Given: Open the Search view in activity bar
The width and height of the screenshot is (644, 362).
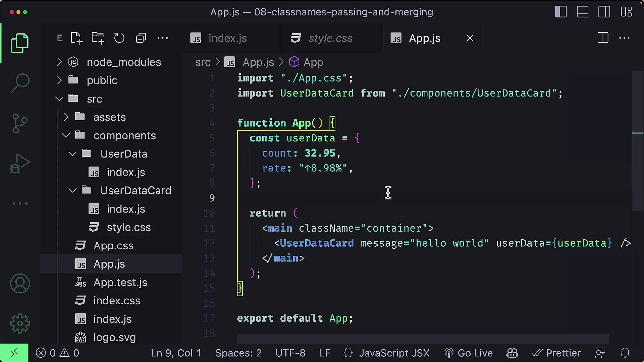Looking at the screenshot, I should pos(20,83).
